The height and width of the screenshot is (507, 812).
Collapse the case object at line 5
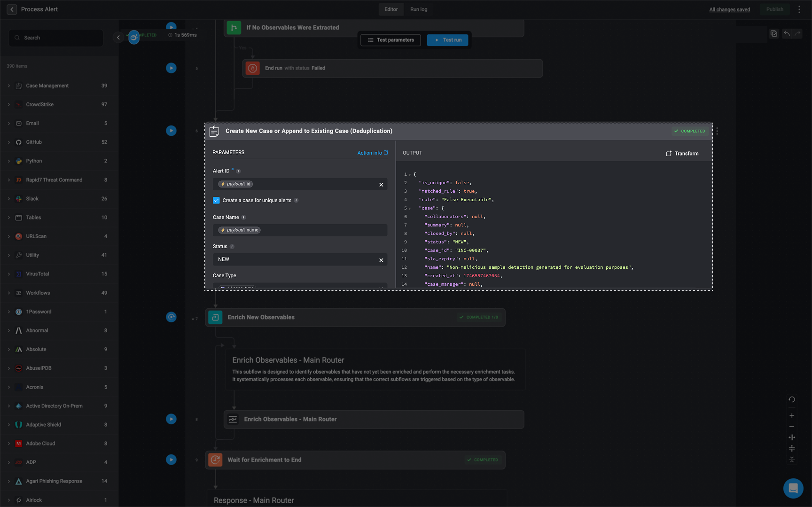(x=410, y=209)
